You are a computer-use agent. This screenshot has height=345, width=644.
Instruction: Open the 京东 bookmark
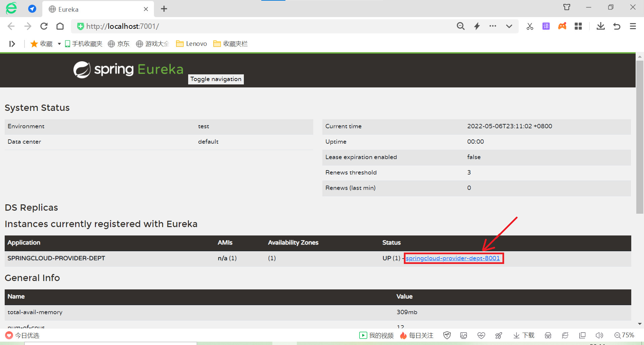coord(119,44)
